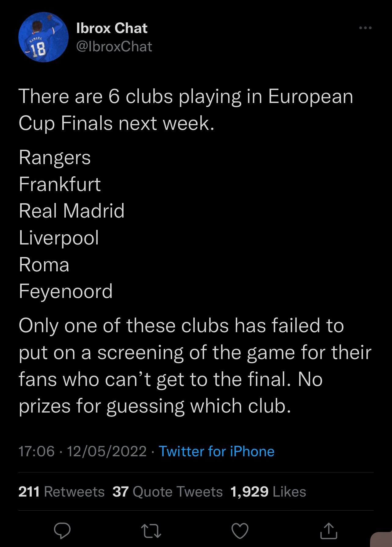Click the Ibrox Chat display name

[x=112, y=28]
